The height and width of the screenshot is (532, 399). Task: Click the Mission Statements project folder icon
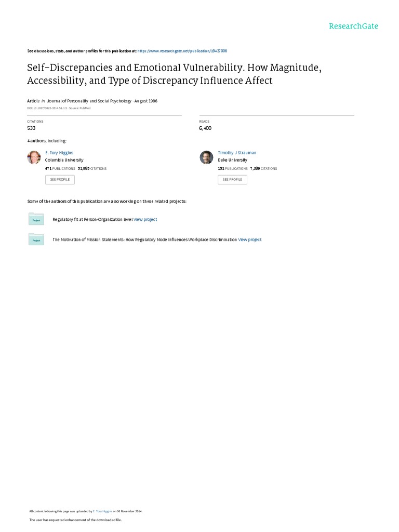point(36,239)
